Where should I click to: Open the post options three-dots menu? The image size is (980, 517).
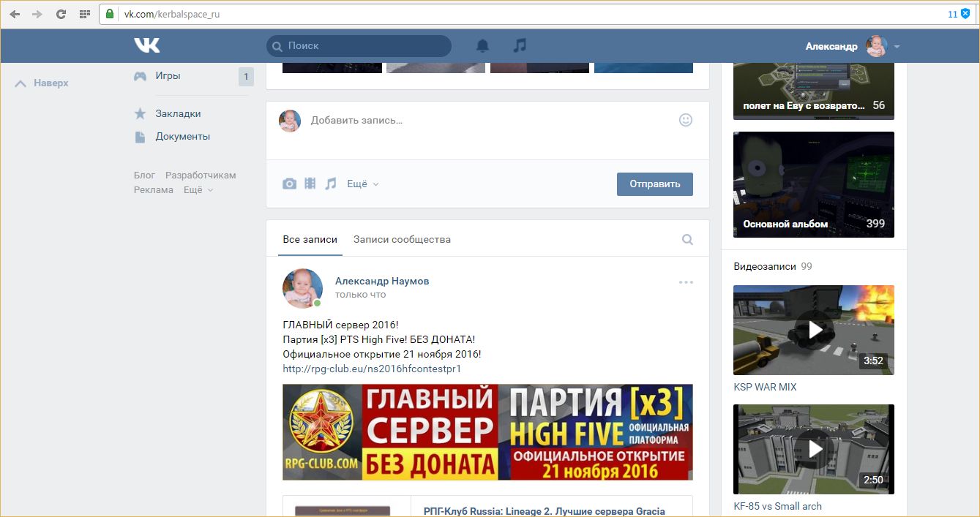686,282
